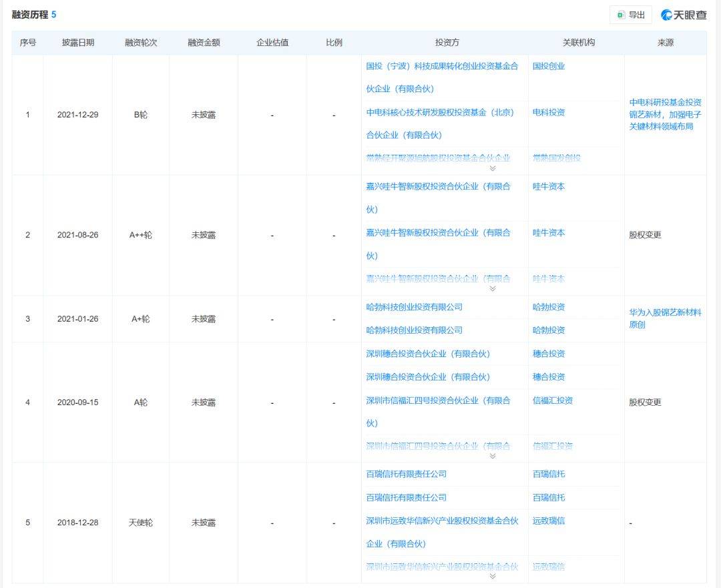This screenshot has width=721, height=588.
Task: Open 电科投资 related institution link
Action: pos(548,112)
